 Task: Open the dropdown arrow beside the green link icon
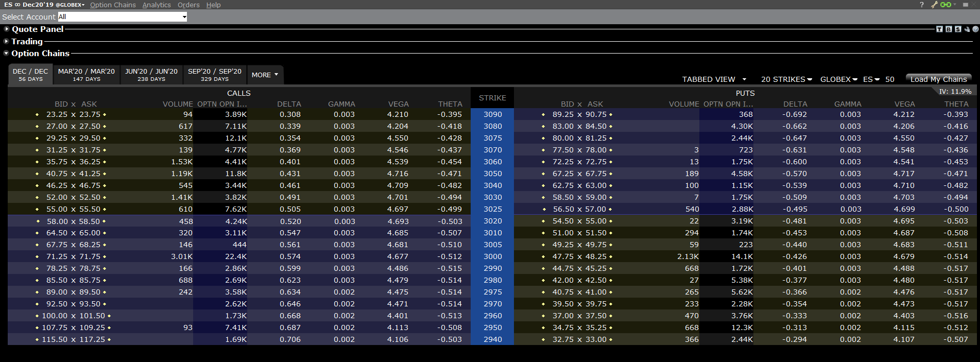click(x=954, y=5)
